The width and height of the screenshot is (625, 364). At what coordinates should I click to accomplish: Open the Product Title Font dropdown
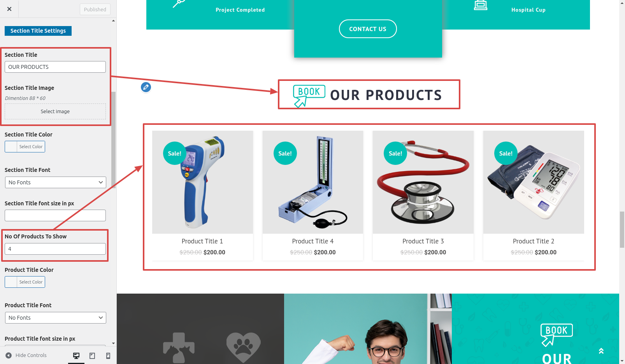pyautogui.click(x=55, y=318)
